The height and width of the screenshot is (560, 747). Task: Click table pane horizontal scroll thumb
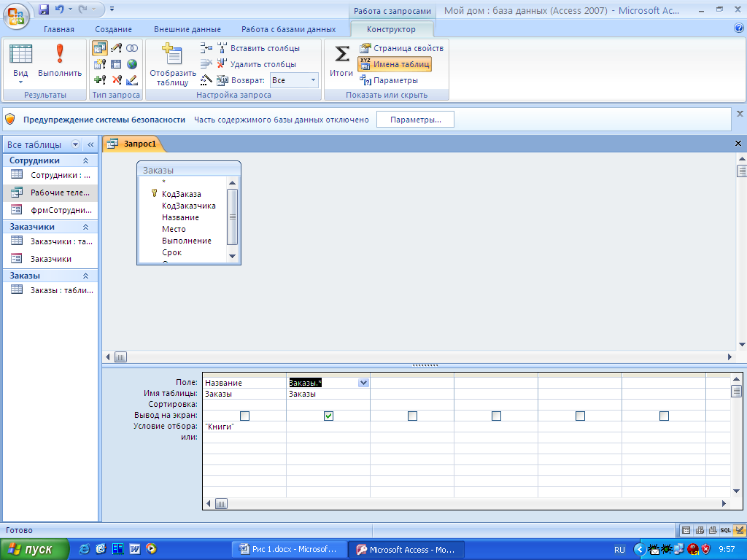coord(120,357)
